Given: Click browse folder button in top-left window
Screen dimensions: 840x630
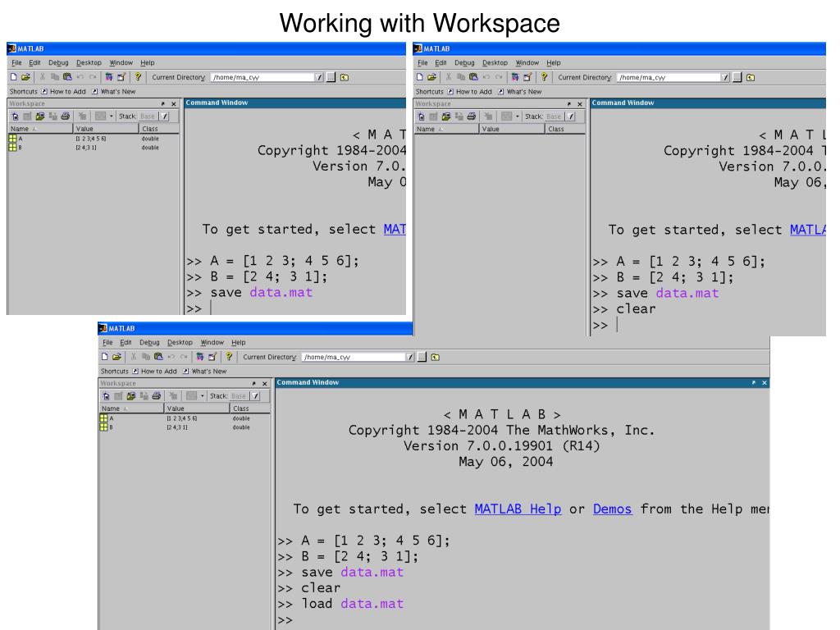Looking at the screenshot, I should coord(331,77).
